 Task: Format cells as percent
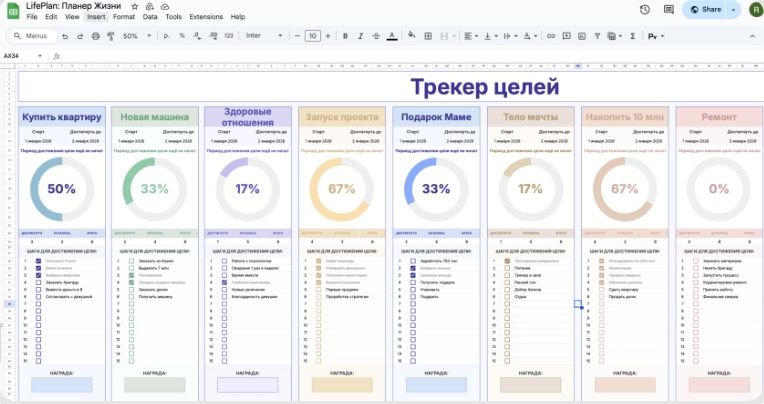(182, 36)
